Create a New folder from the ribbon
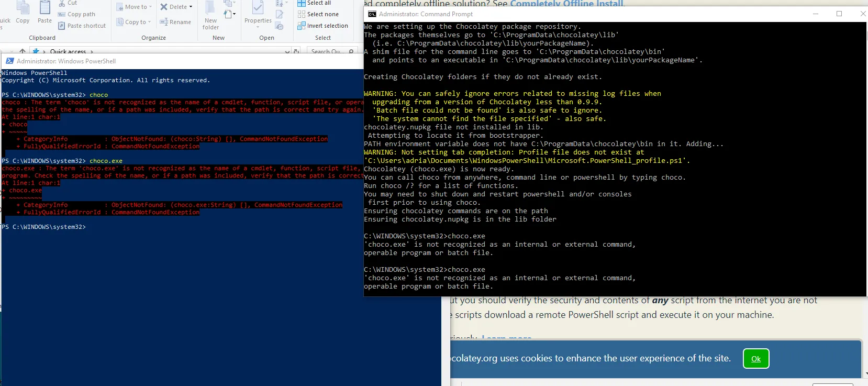868x386 pixels. pyautogui.click(x=210, y=15)
